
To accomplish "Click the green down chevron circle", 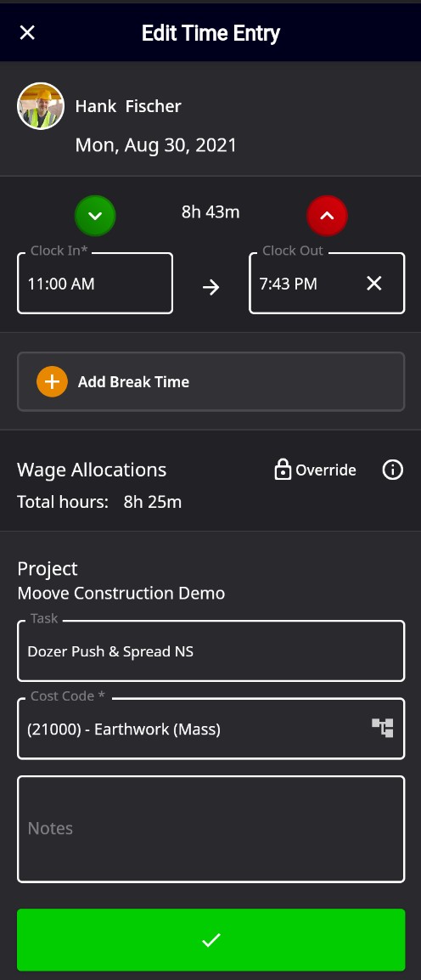I will pyautogui.click(x=95, y=216).
